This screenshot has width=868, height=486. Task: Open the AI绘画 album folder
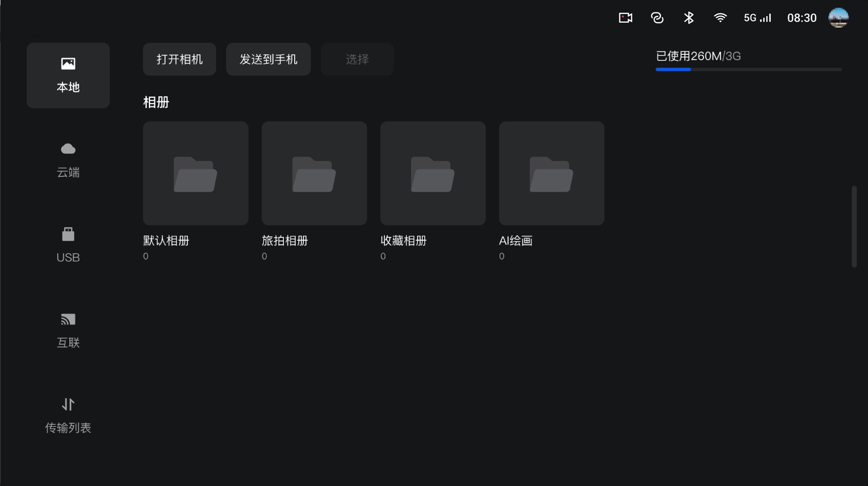(551, 173)
